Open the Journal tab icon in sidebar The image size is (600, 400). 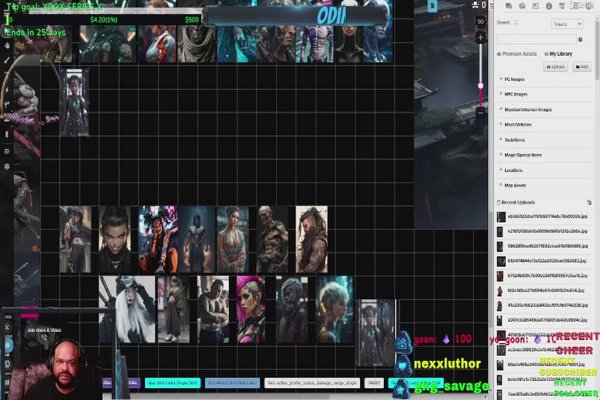[536, 6]
